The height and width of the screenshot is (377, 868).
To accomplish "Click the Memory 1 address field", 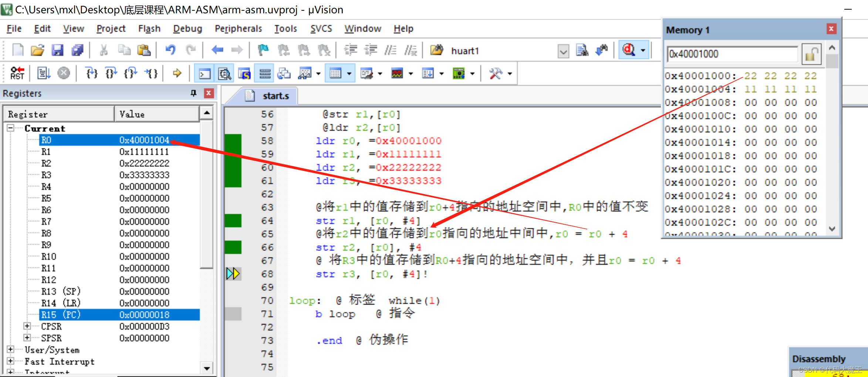I will point(733,54).
